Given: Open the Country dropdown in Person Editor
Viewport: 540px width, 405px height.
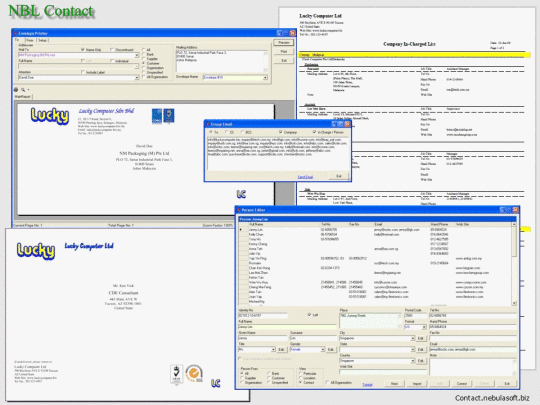Looking at the screenshot, I should (x=413, y=361).
